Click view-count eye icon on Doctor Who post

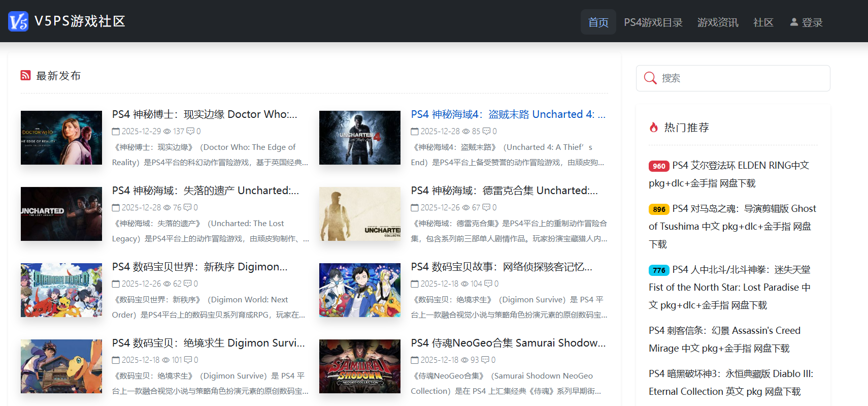coord(167,131)
